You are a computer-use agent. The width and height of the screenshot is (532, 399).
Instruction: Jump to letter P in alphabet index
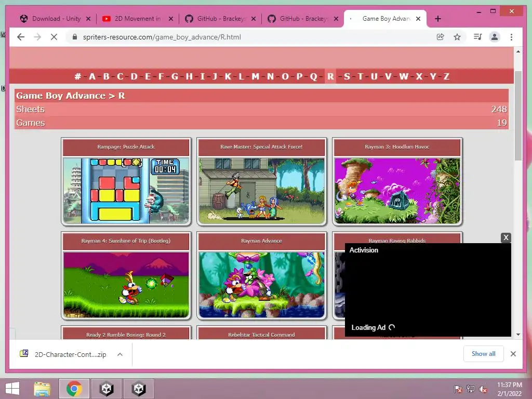point(299,76)
